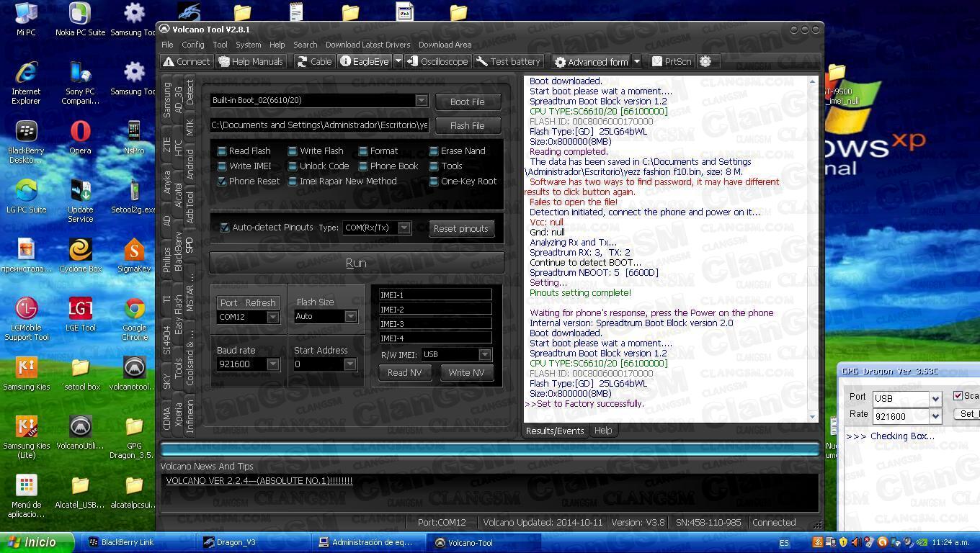Tick the One-Key Root checkbox
This screenshot has height=553, width=980.
434,181
